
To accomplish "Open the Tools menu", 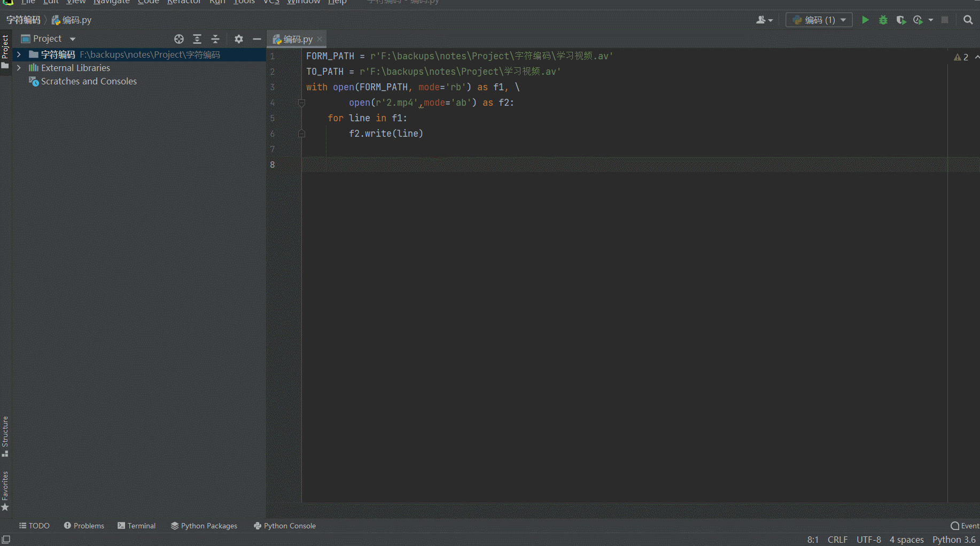I will [244, 2].
